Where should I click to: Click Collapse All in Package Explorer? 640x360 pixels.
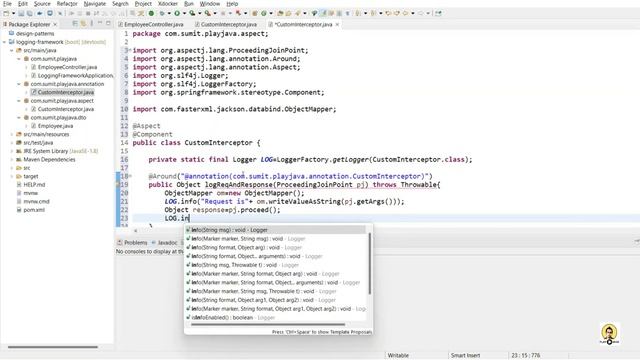[x=75, y=24]
